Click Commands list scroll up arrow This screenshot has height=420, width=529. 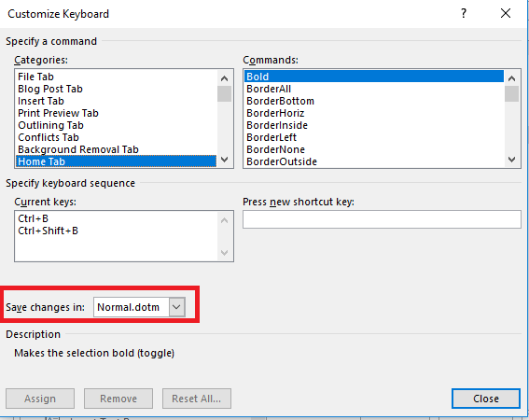click(x=512, y=78)
